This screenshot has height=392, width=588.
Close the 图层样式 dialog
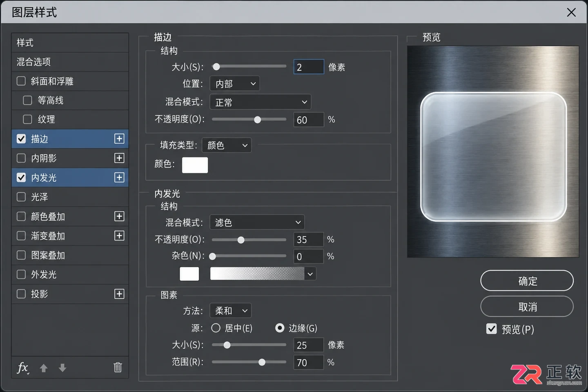pos(571,12)
